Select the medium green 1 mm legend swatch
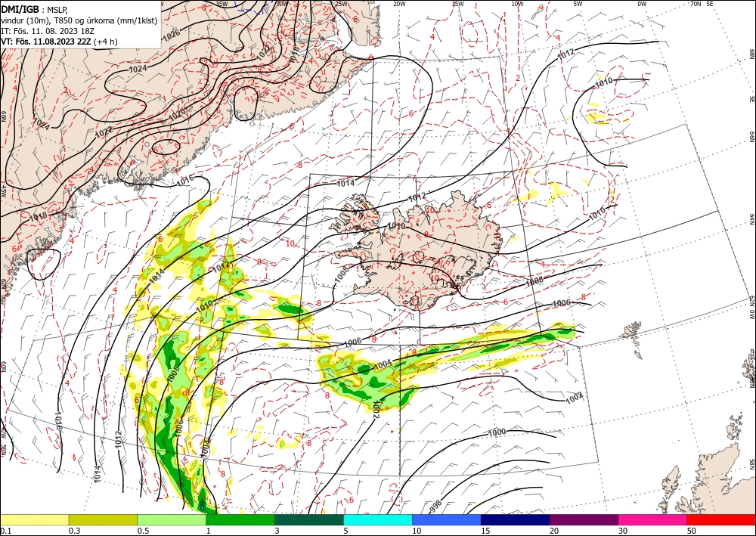 point(240,519)
